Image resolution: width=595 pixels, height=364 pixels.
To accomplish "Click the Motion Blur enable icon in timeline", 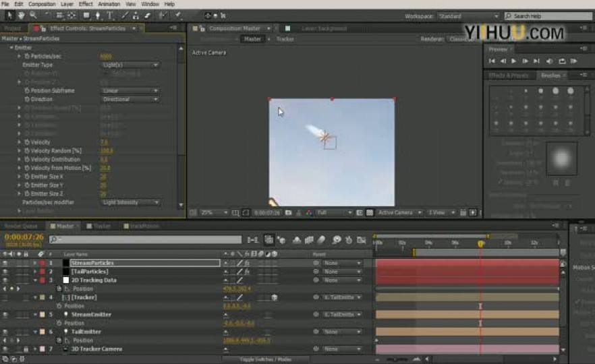I will [321, 240].
